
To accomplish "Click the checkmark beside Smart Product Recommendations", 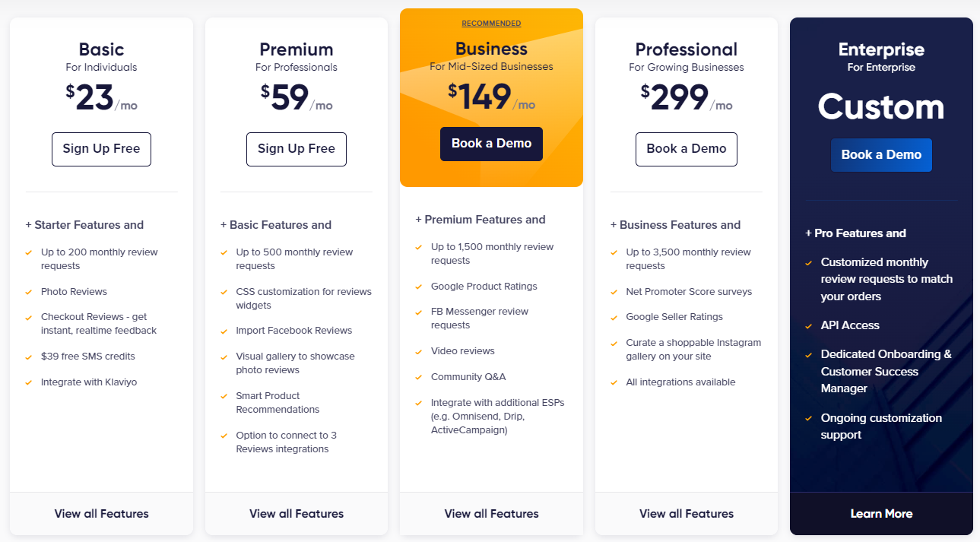I will tap(224, 396).
